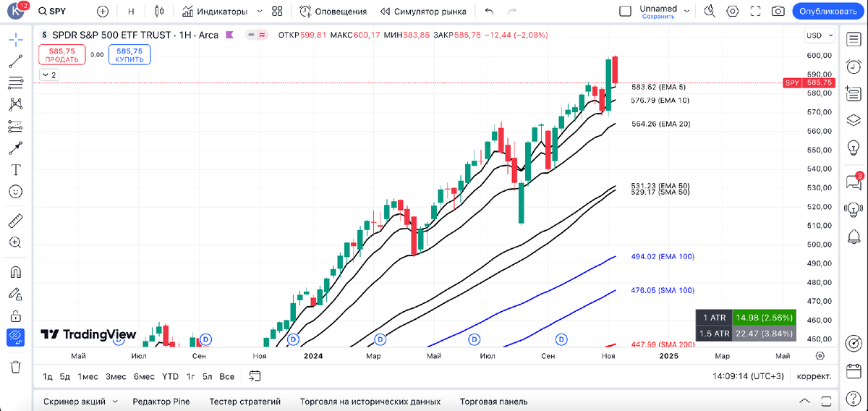Open the Индикаторы indicators menu
Screen dimensions: 868x411
point(215,12)
